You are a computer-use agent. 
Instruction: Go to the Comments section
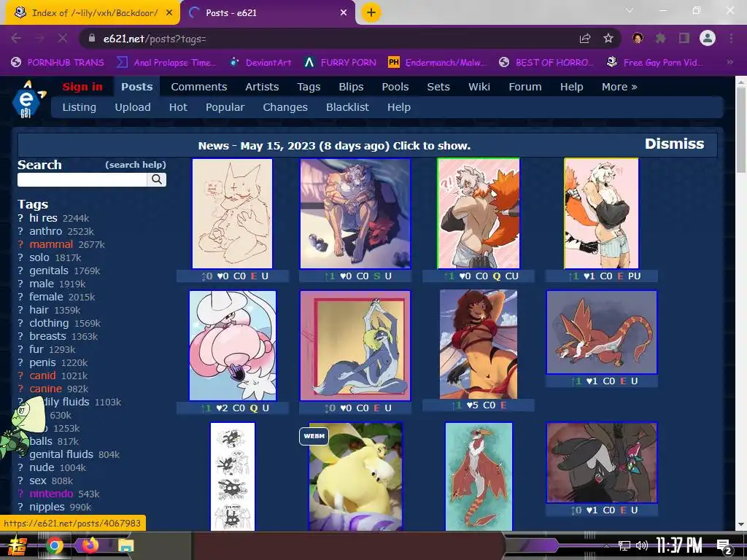(x=198, y=87)
